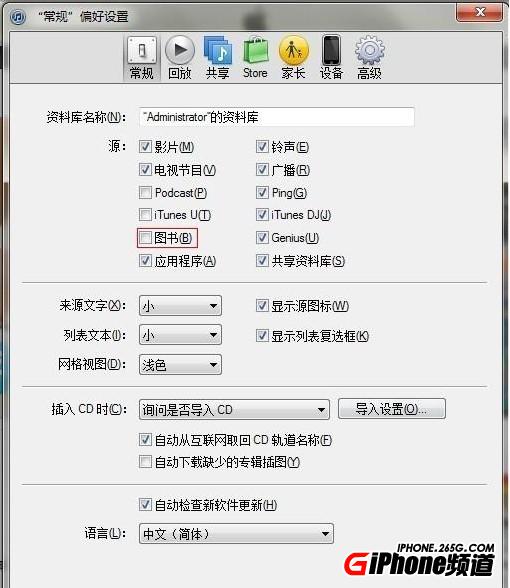Toggle 自动下载缺少的专辑插图 checkbox
This screenshot has width=510, height=588.
pyautogui.click(x=145, y=462)
